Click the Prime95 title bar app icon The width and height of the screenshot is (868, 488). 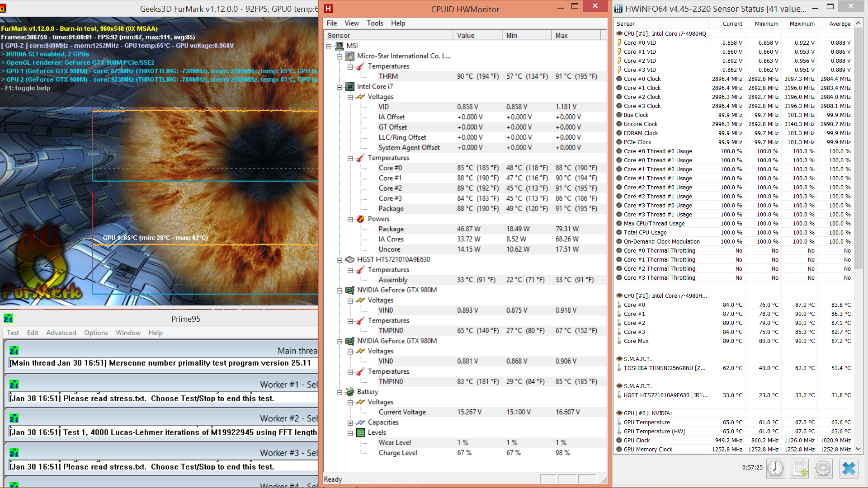tap(8, 319)
